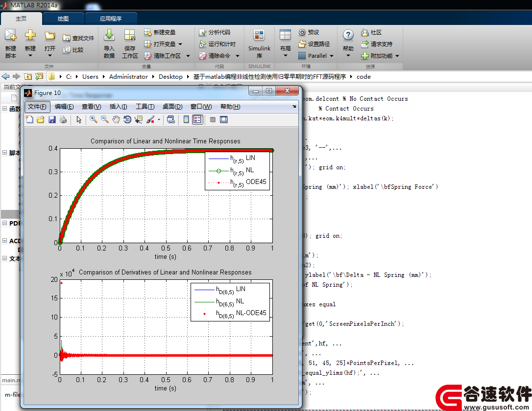Image resolution: width=532 pixels, height=411 pixels.
Task: Toggle Data Cursor tool in Figure 10
Action: point(139,119)
